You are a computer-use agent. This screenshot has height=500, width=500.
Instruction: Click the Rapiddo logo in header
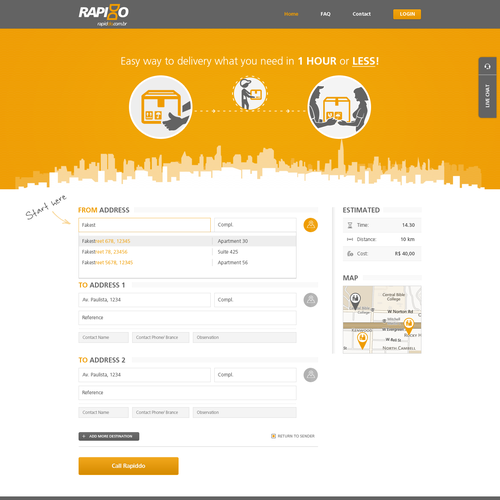[103, 15]
